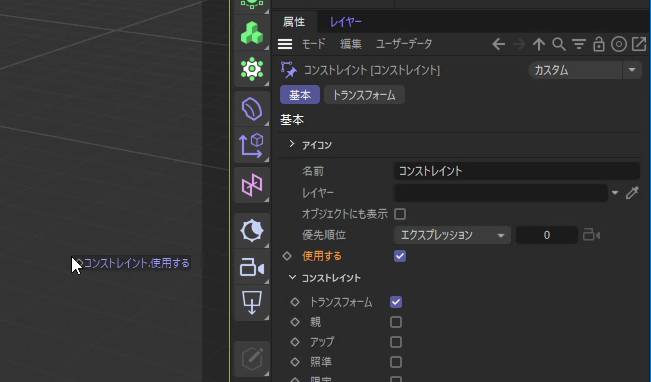Screen dimensions: 651x382
Task: Enable the 照準 constraint checkbox
Action: pos(396,362)
